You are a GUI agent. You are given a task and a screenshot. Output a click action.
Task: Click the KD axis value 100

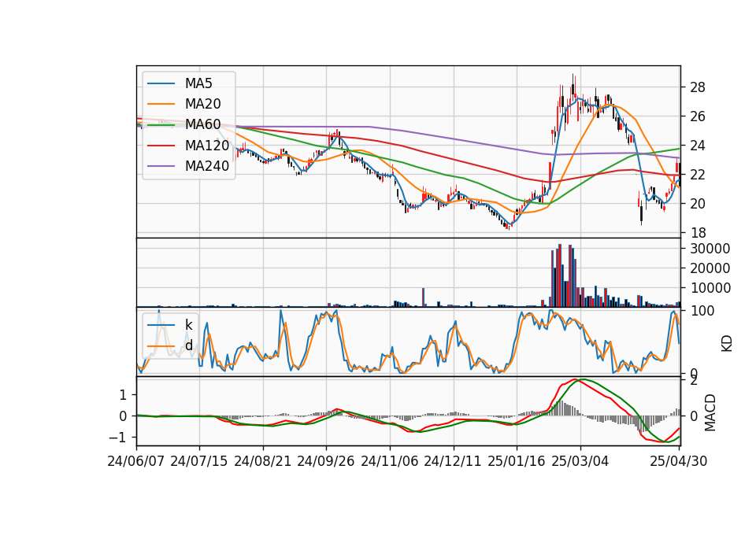702,312
